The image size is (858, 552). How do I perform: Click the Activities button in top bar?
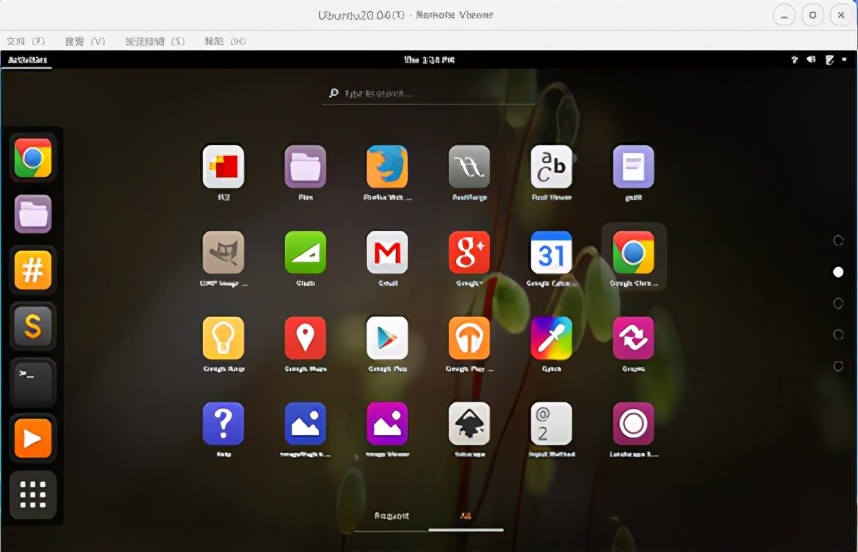27,60
